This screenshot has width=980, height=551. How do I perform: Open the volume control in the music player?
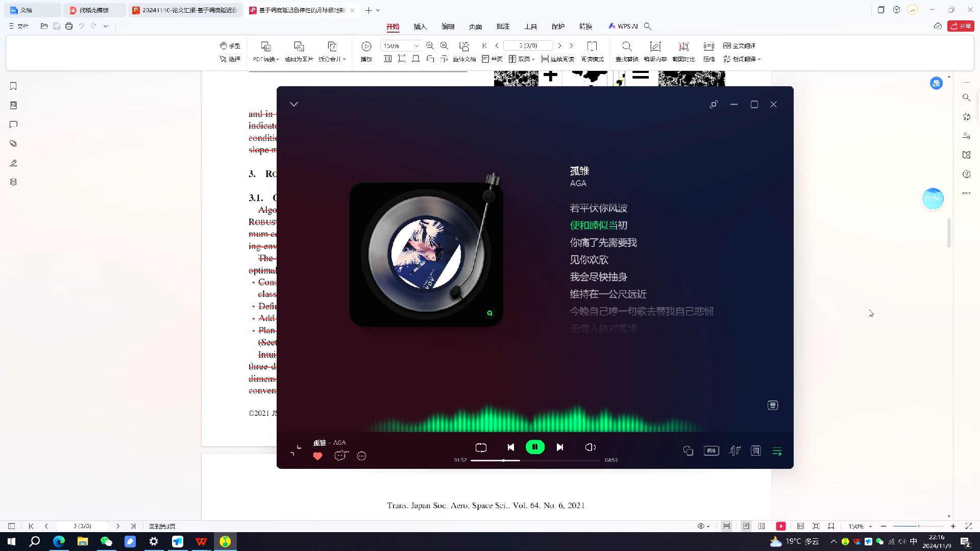(x=590, y=447)
